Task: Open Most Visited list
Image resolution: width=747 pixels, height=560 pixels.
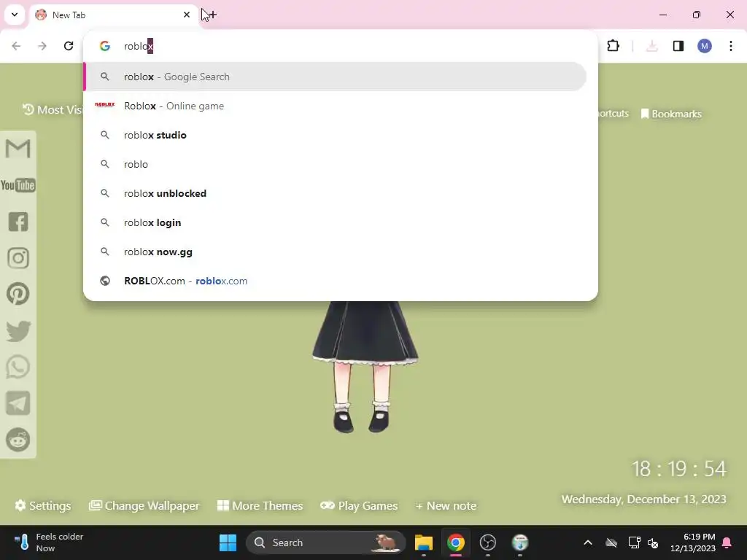Action: point(53,109)
